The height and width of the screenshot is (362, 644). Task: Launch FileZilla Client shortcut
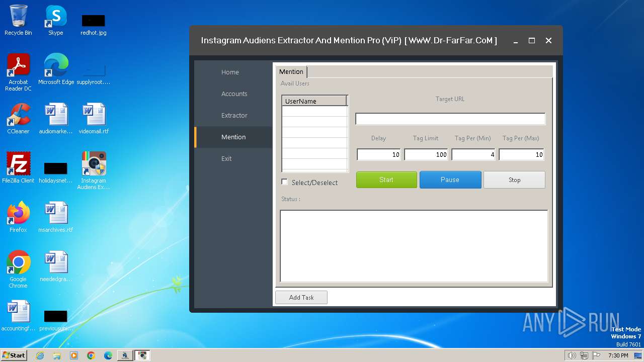(18, 168)
